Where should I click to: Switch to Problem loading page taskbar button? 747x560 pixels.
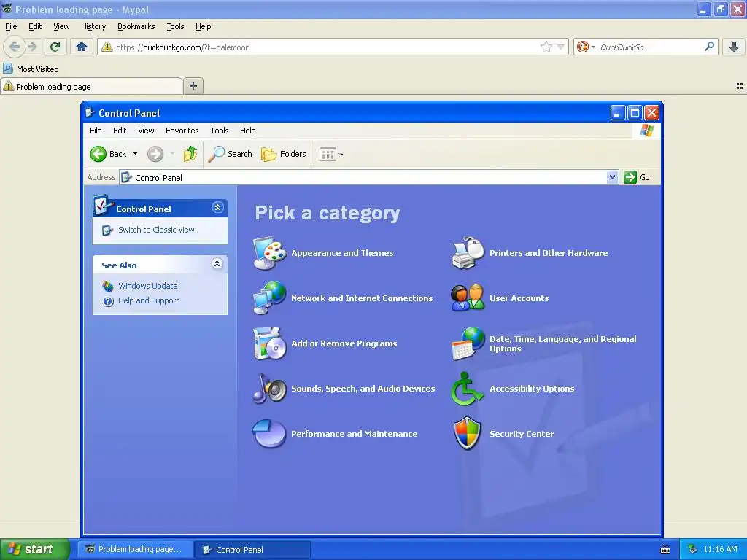tap(135, 549)
